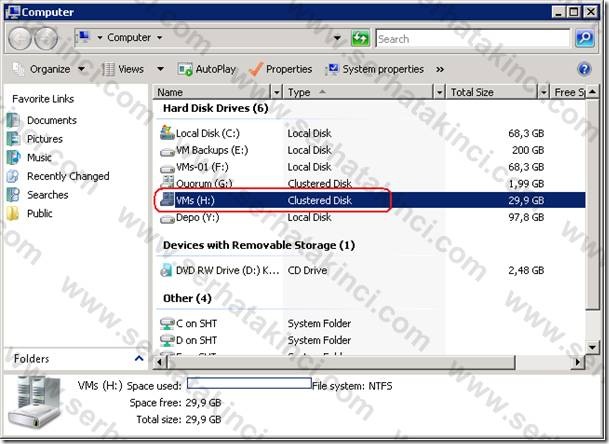
Task: Click inside the Search box
Action: point(472,38)
